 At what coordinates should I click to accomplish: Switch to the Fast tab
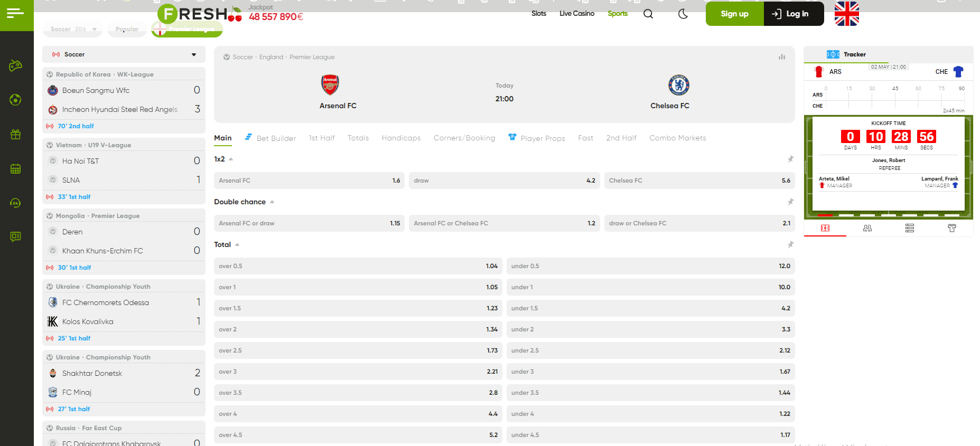[x=585, y=138]
